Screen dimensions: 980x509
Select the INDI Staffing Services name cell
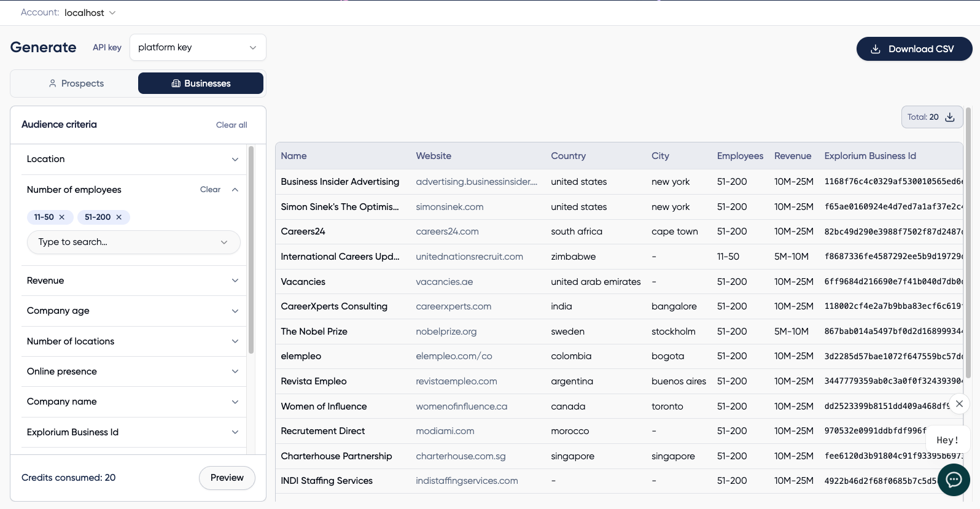point(327,481)
